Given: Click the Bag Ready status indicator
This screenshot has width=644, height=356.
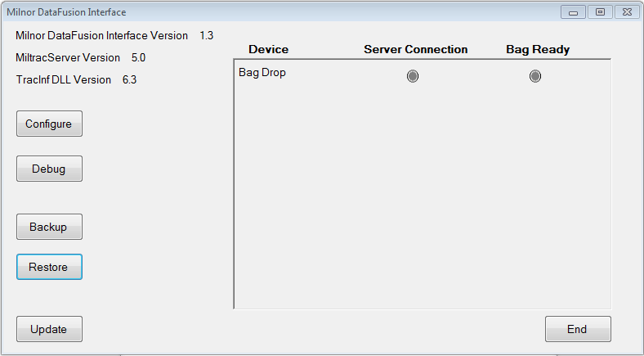Looking at the screenshot, I should click(535, 76).
